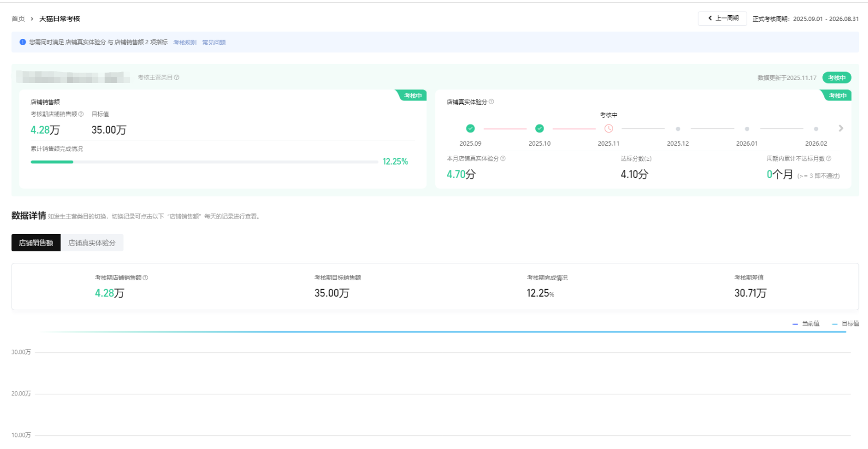
Task: Select the 2025.10 completed timeline marker
Action: pyautogui.click(x=539, y=128)
